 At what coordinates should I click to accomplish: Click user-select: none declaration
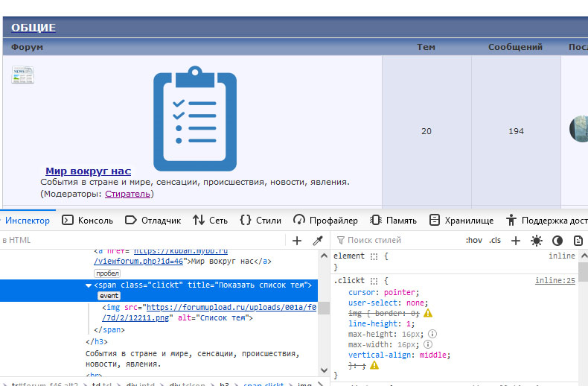point(388,303)
